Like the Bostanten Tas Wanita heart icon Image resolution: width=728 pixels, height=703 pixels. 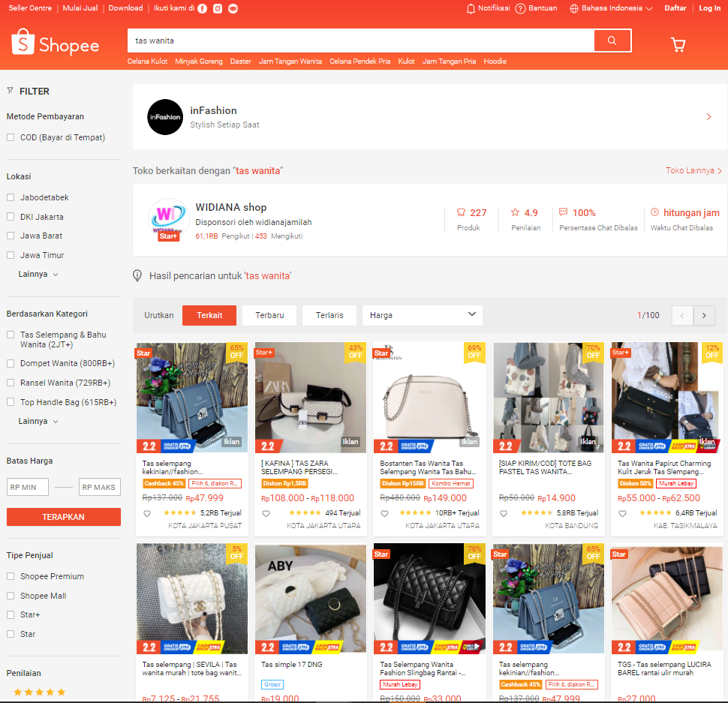click(385, 513)
